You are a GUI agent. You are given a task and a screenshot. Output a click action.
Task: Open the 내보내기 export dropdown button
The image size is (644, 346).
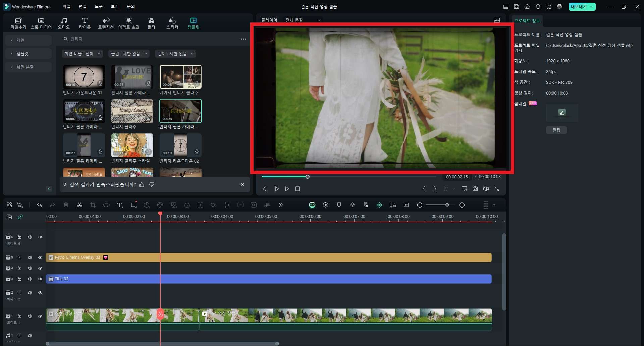(582, 7)
